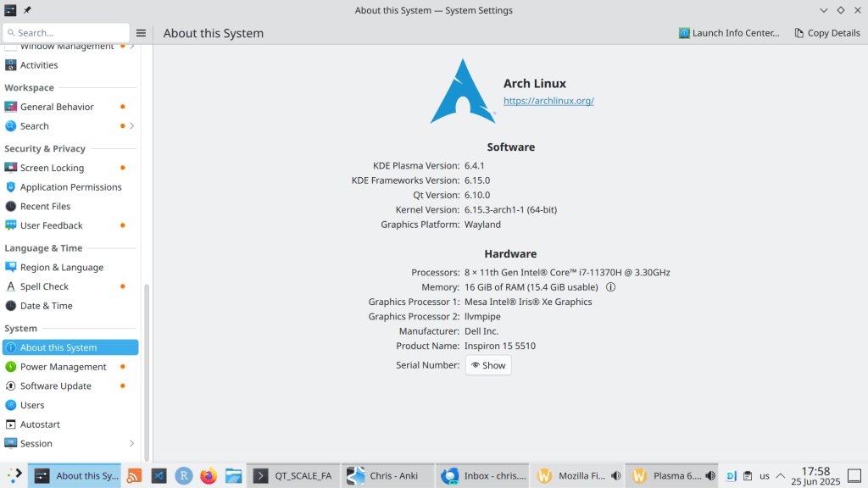Click the settings Search field

point(65,33)
